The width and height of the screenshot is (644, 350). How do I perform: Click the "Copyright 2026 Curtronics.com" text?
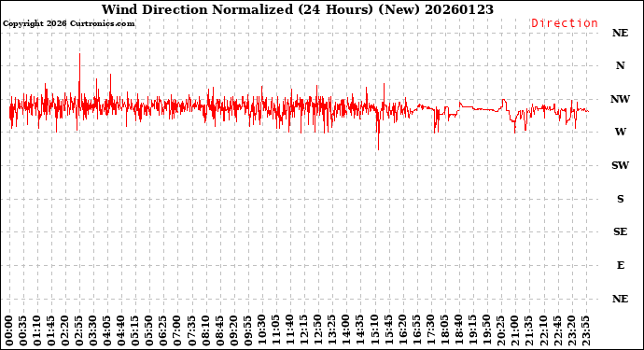tap(68, 23)
